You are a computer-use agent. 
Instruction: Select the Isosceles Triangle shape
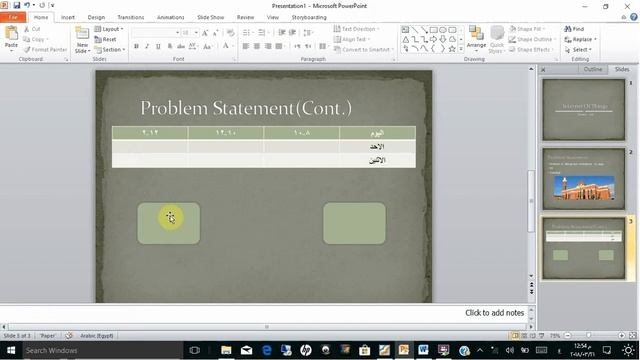pyautogui.click(x=405, y=39)
